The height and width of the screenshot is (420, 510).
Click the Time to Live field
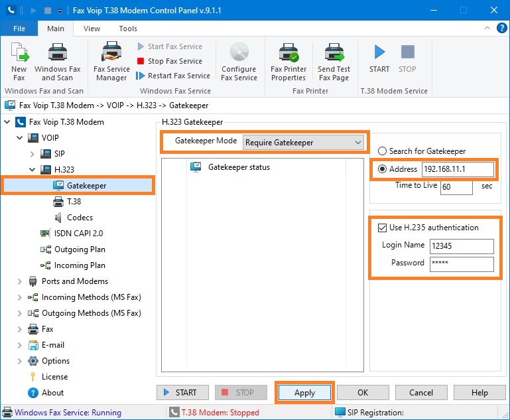pos(456,187)
